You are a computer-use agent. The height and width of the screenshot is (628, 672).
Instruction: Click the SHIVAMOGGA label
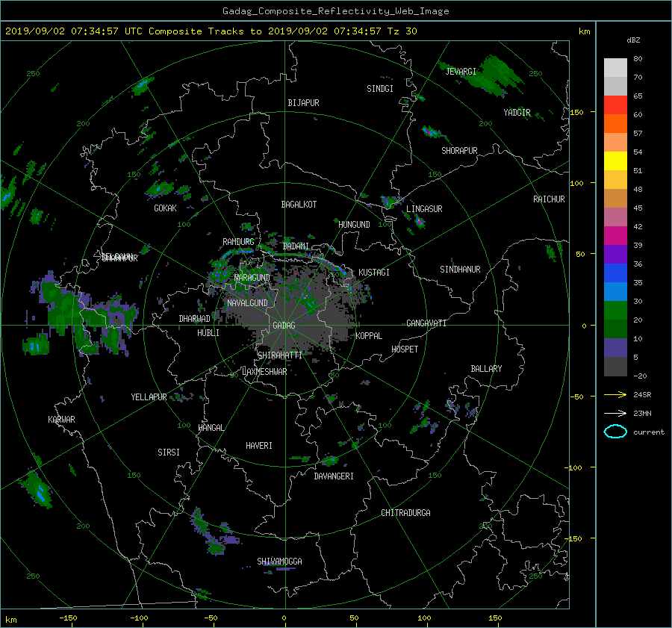(279, 561)
